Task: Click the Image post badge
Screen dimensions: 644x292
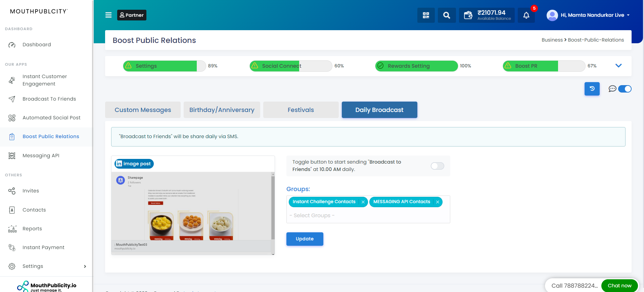Action: point(134,164)
